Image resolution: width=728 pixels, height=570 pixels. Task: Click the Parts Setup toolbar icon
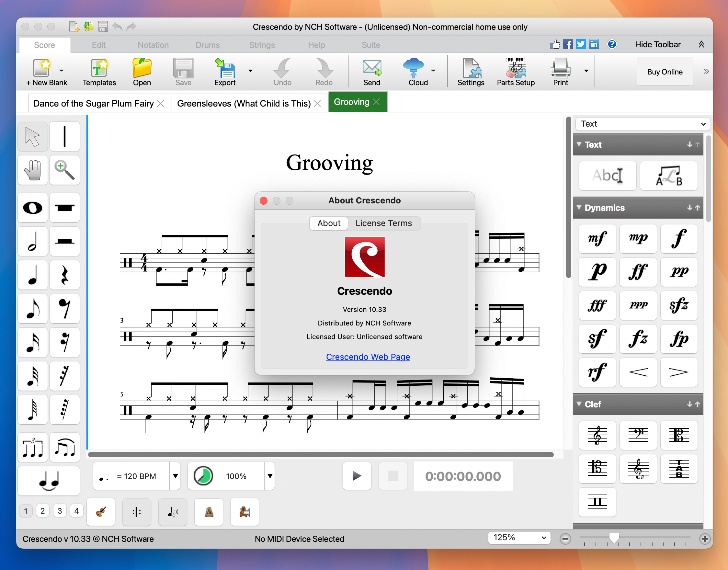click(516, 72)
